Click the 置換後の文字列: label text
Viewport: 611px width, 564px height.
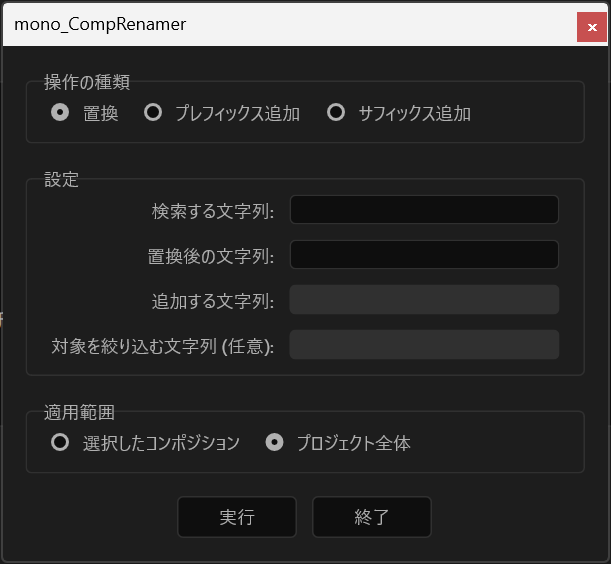(210, 256)
